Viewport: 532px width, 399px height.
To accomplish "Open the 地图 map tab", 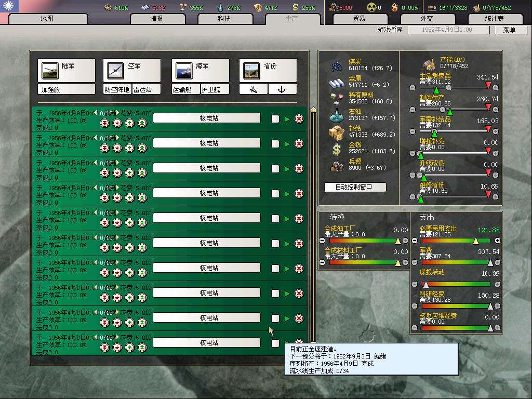I will 47,19.
